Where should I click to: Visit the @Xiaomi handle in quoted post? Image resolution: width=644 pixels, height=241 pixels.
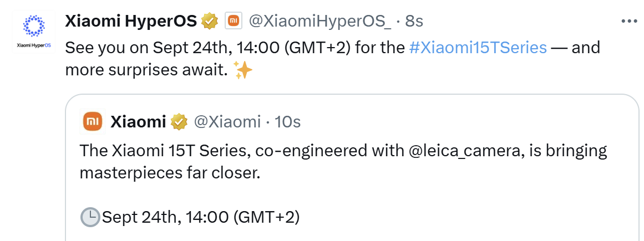[227, 122]
